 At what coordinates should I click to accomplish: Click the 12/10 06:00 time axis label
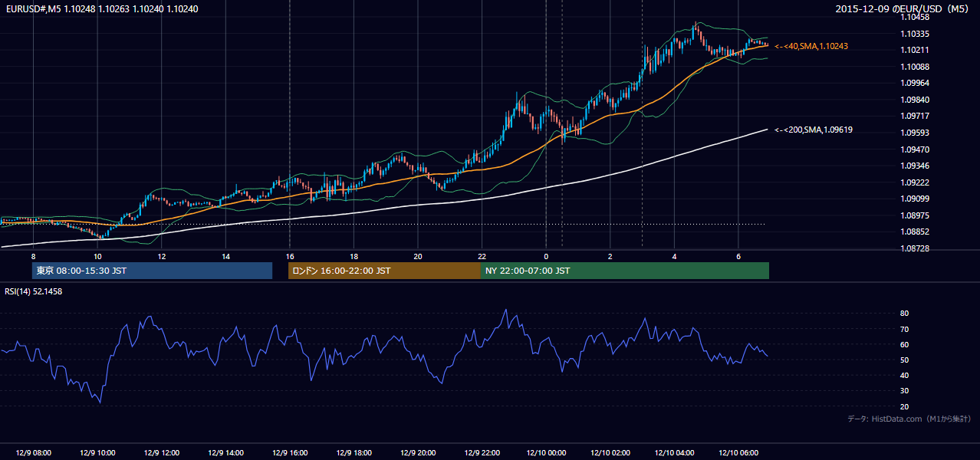point(738,453)
